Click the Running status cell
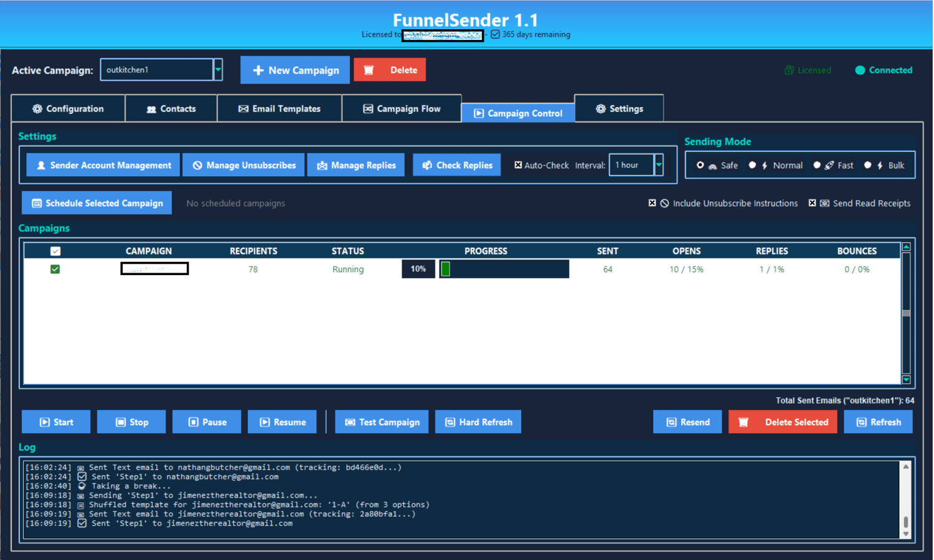Viewport: 934px width, 560px height. click(348, 269)
